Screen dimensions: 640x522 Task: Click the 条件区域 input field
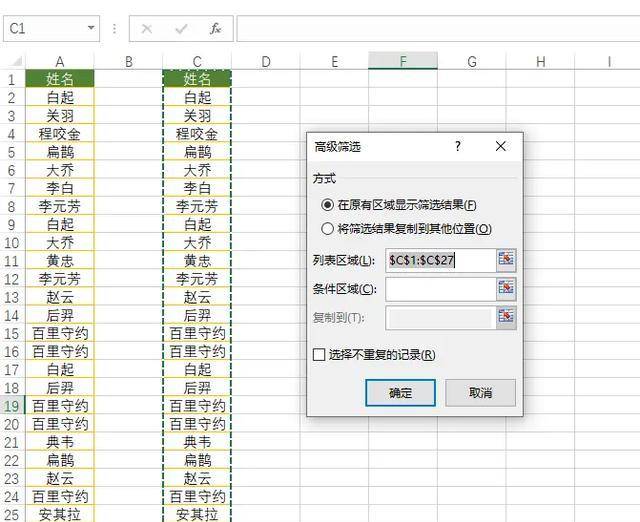(440, 289)
